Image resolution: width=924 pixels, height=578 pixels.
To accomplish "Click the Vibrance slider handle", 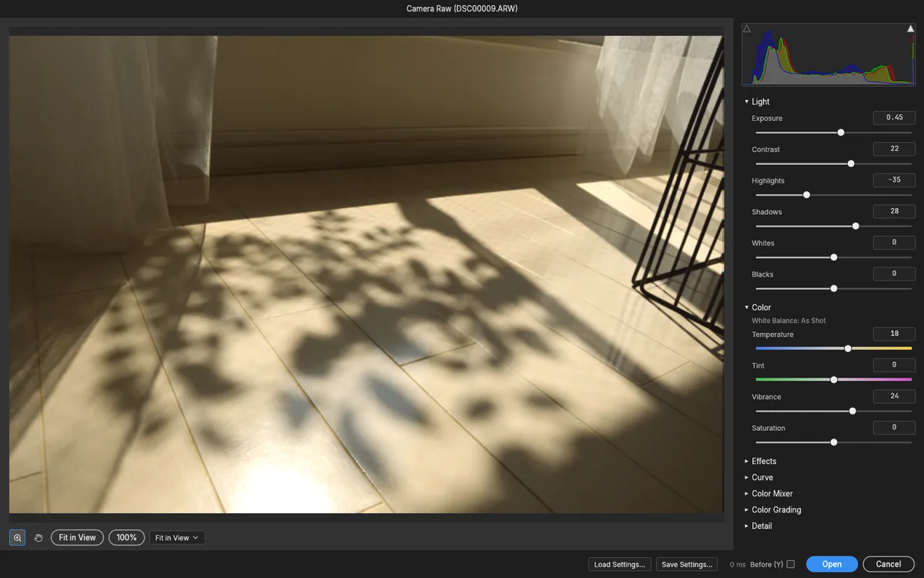I will point(852,411).
